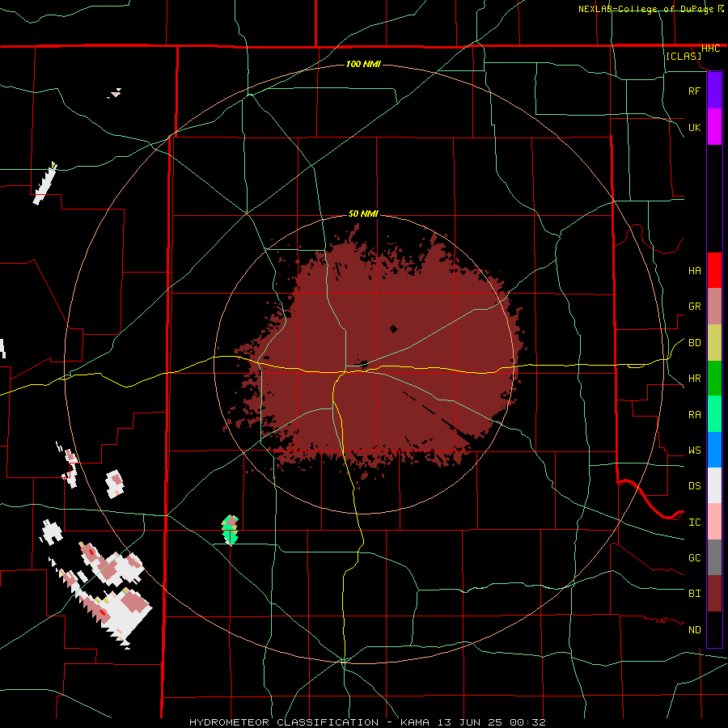Click the RF legend label
Screen dimensions: 728x728
click(x=694, y=91)
